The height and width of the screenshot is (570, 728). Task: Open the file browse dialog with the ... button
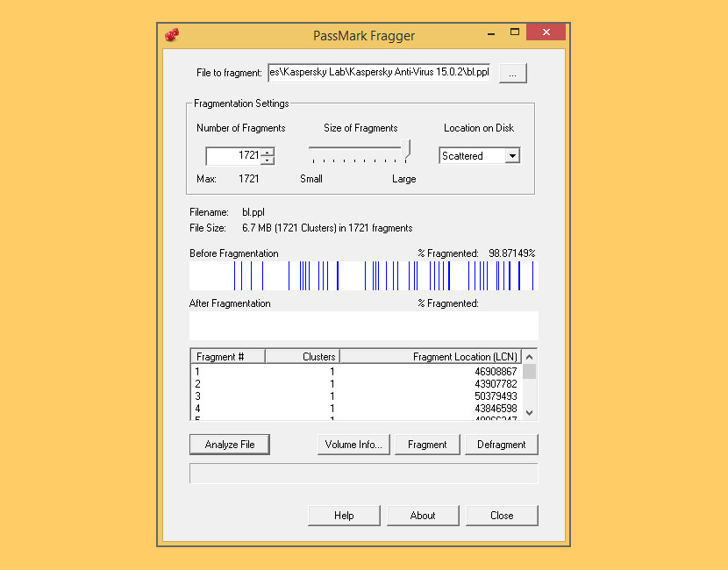coord(512,74)
